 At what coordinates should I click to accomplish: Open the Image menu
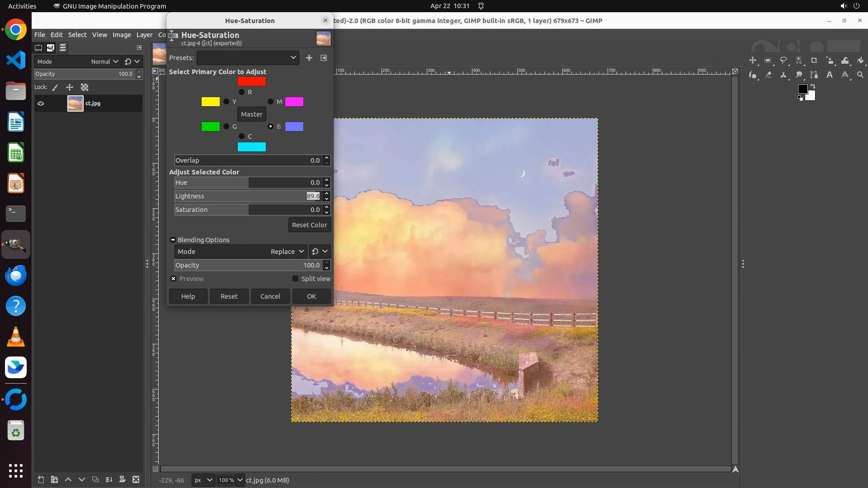point(121,35)
